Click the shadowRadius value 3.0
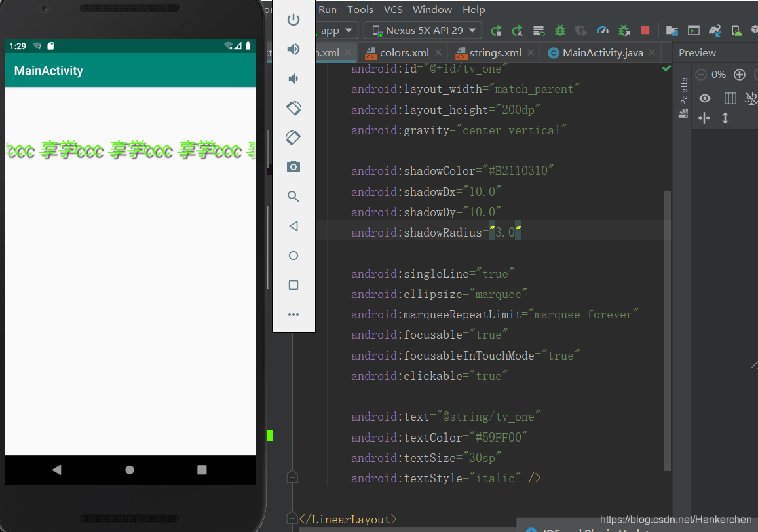This screenshot has height=532, width=758. [x=505, y=233]
